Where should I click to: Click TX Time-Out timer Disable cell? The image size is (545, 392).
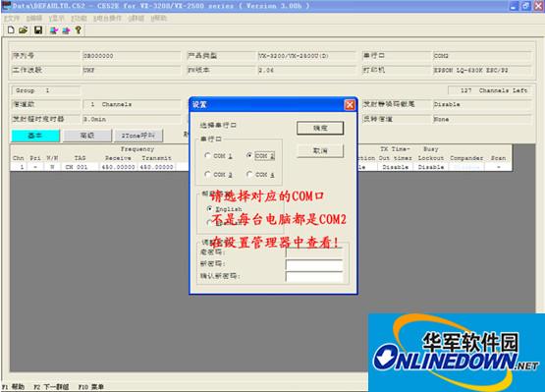[395, 167]
